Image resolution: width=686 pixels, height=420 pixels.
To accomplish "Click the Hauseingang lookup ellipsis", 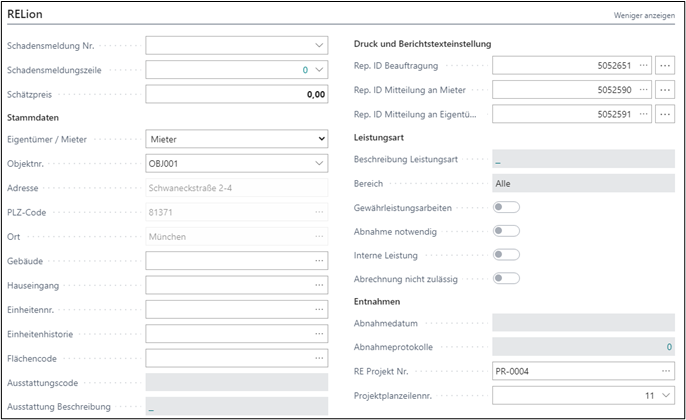I will (x=319, y=285).
